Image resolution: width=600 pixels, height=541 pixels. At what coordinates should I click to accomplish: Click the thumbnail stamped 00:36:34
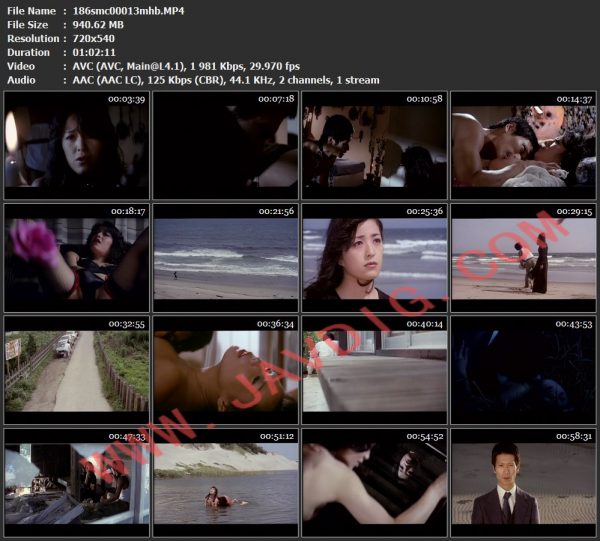click(x=225, y=370)
